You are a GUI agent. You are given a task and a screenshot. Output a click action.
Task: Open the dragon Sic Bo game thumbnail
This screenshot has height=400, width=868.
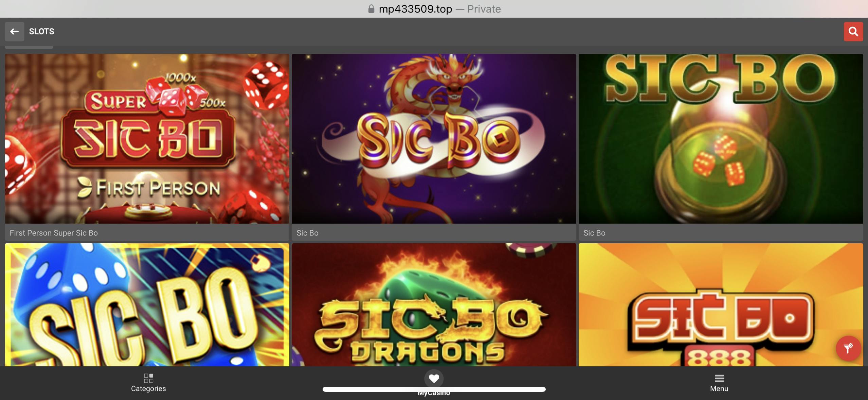(434, 139)
